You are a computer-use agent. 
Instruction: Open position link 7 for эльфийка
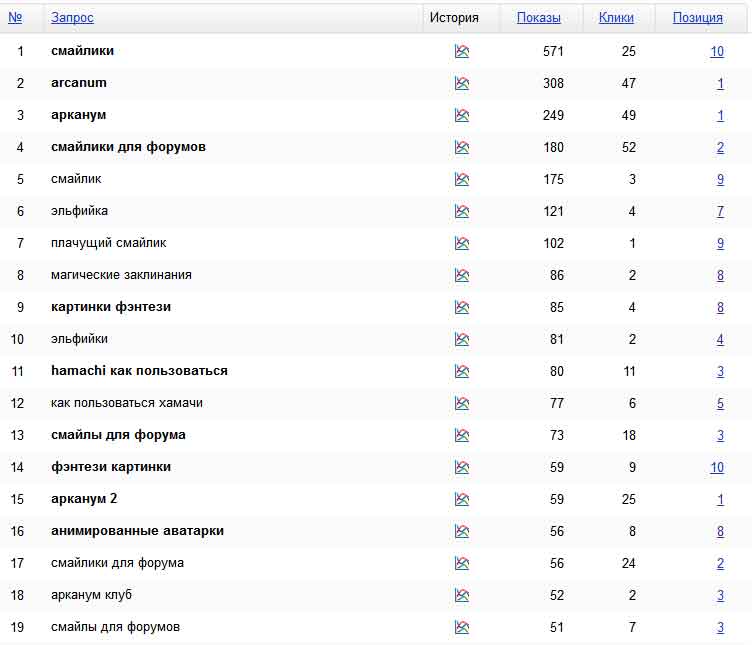pos(720,211)
